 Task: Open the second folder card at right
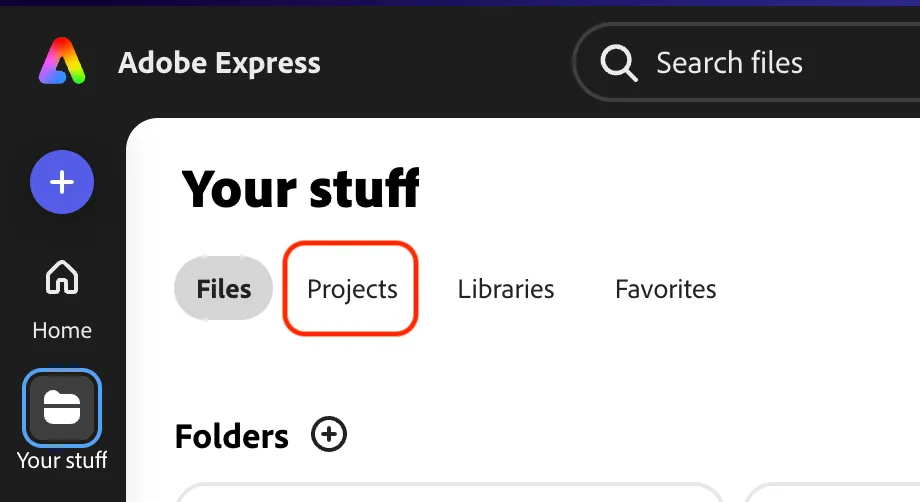pos(832,492)
